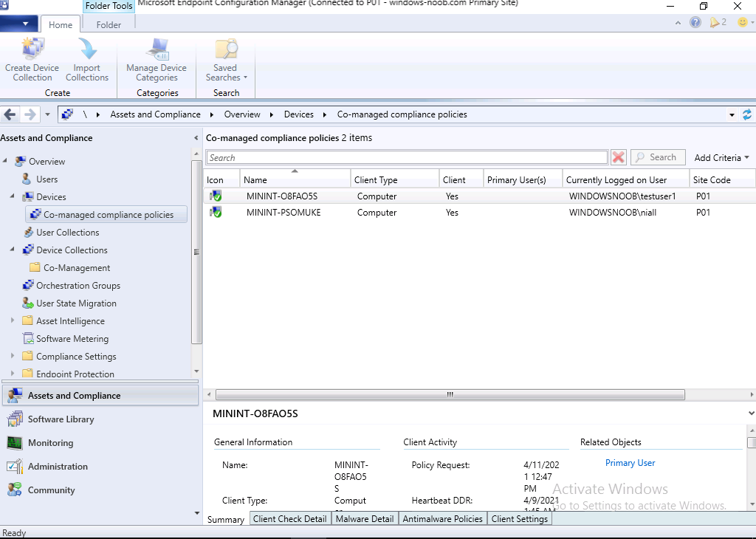The height and width of the screenshot is (539, 756).
Task: Click the Orchestration Groups icon
Action: coord(29,285)
